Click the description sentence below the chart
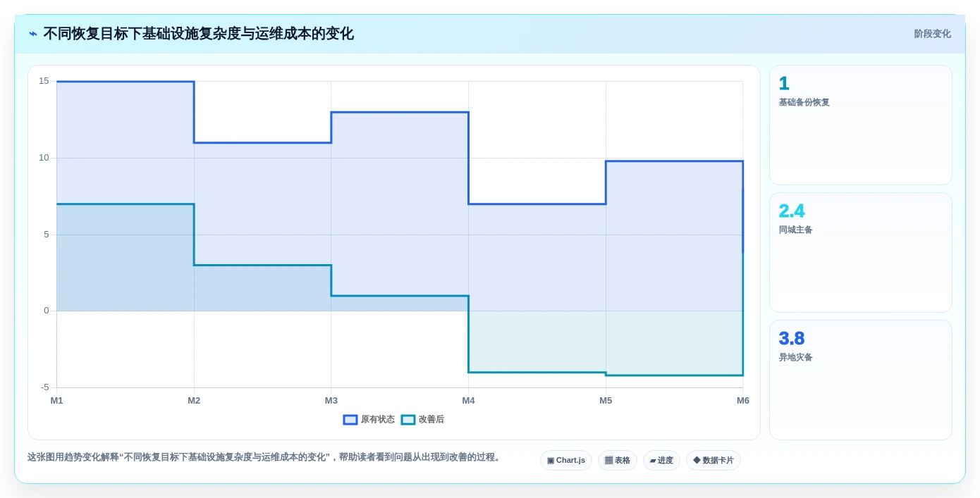The width and height of the screenshot is (980, 498). 265,457
